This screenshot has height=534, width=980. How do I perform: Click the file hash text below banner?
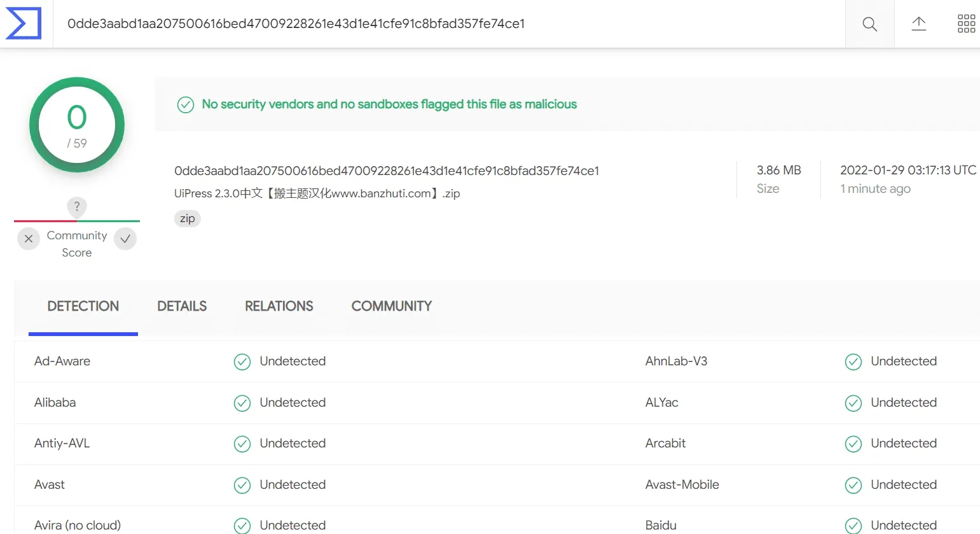(x=387, y=171)
